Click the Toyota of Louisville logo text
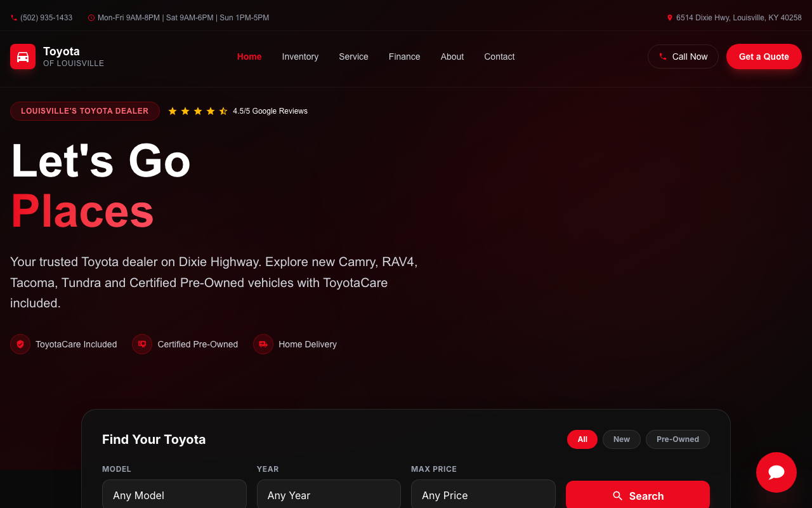Viewport: 812px width, 508px height. pos(74,57)
